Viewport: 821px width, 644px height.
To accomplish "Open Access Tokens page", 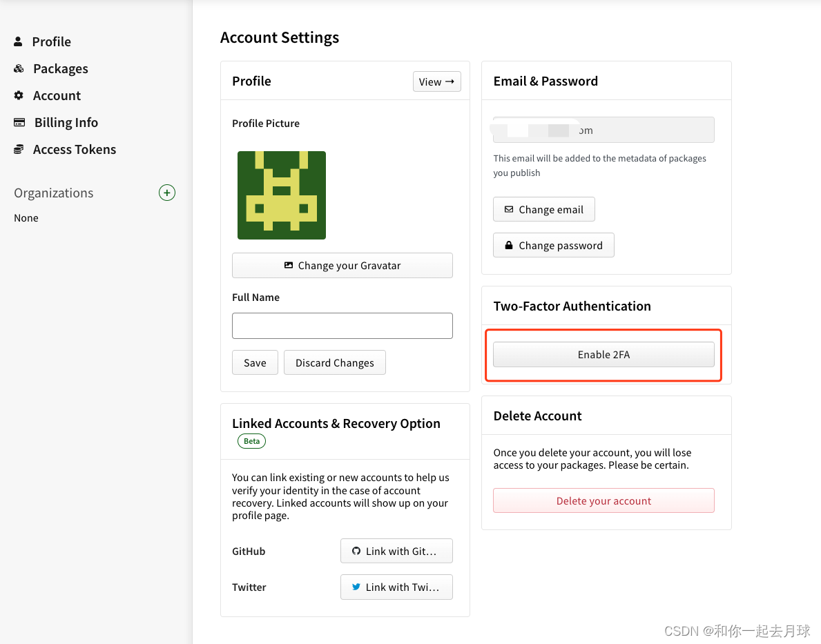I will coord(75,149).
